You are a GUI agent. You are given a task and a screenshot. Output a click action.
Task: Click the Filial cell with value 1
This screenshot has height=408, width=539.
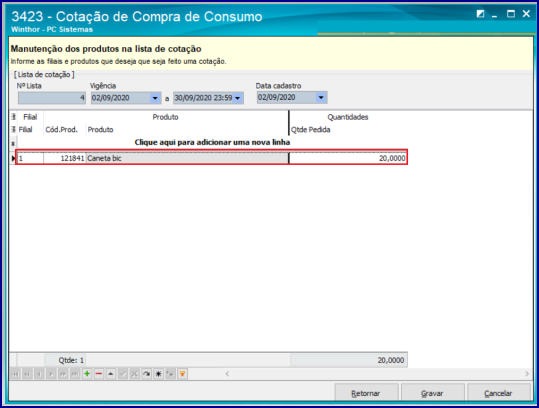pos(30,158)
